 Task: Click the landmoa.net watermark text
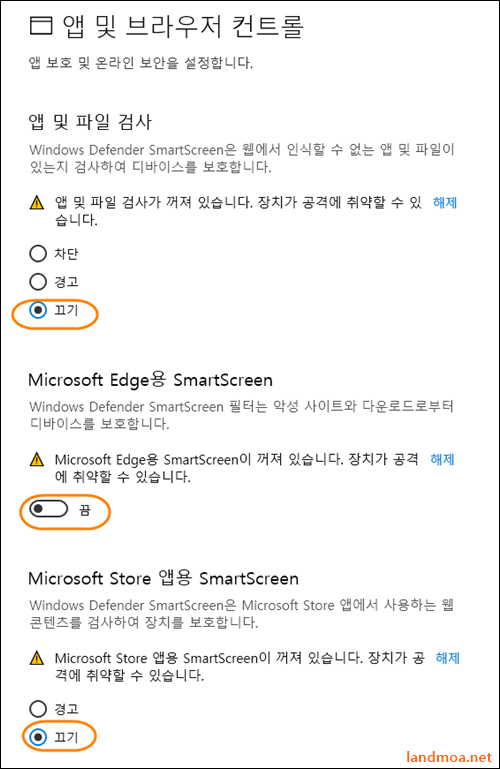(449, 757)
